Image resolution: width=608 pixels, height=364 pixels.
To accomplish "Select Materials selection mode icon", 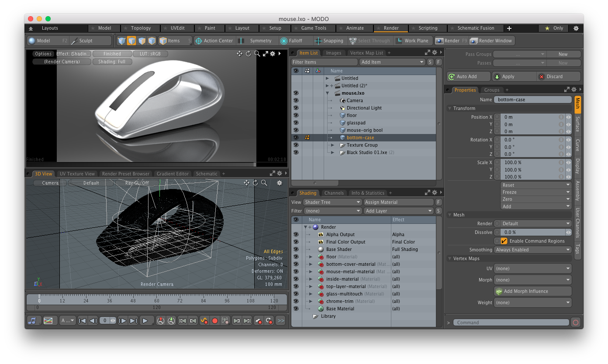I will (152, 41).
